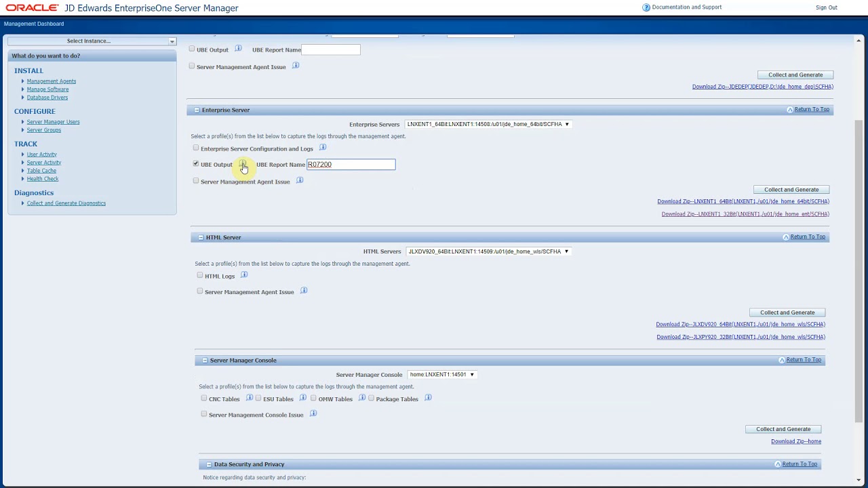This screenshot has width=868, height=488.
Task: Click info icon beside Server Management Console Issue
Action: tap(313, 413)
